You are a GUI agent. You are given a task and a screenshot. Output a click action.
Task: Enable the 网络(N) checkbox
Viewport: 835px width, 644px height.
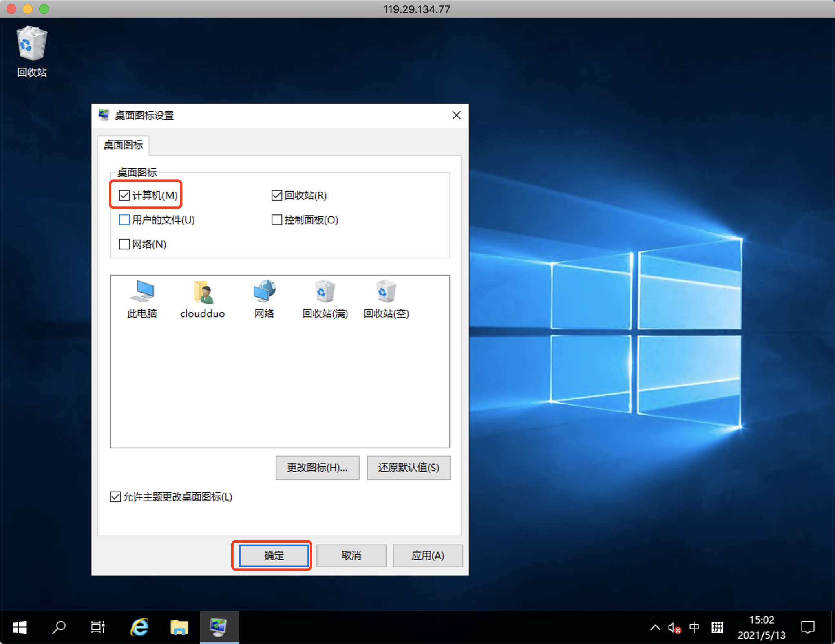click(124, 244)
